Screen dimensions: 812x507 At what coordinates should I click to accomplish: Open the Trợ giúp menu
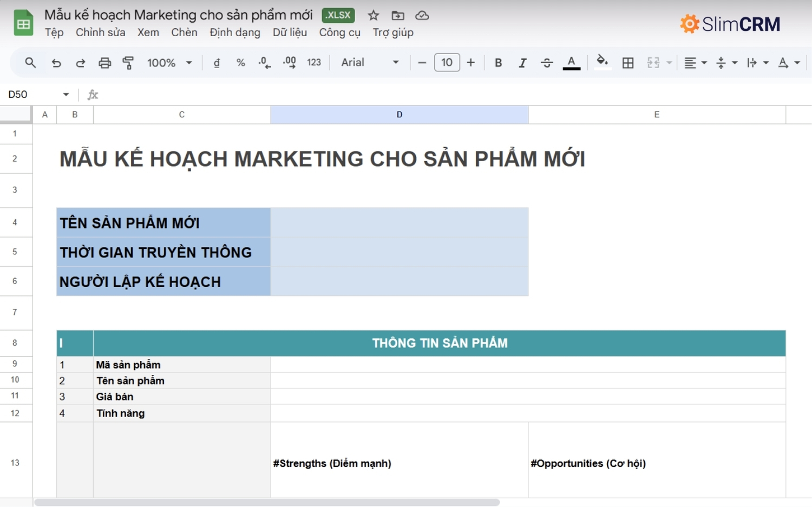(393, 32)
